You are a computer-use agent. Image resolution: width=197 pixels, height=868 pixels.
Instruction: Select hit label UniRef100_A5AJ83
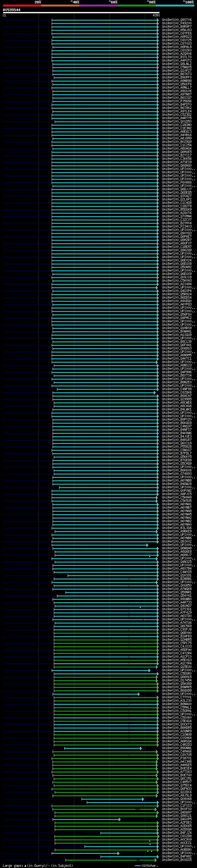point(177,30)
